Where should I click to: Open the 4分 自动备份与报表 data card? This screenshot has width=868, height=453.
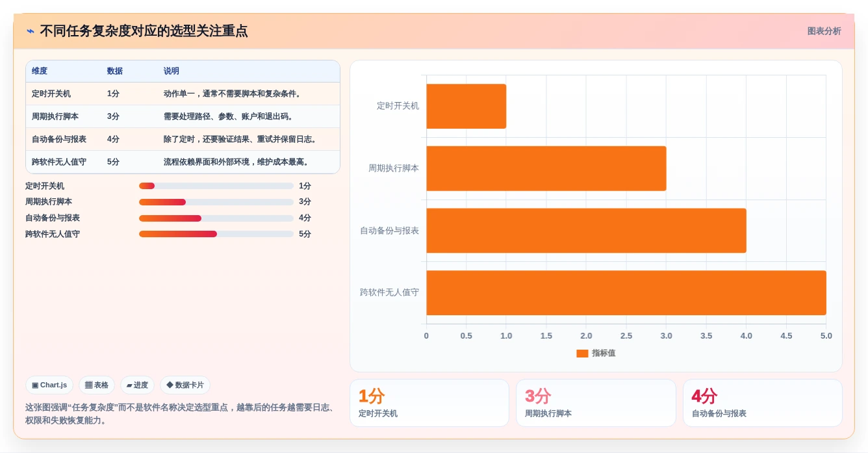(763, 403)
